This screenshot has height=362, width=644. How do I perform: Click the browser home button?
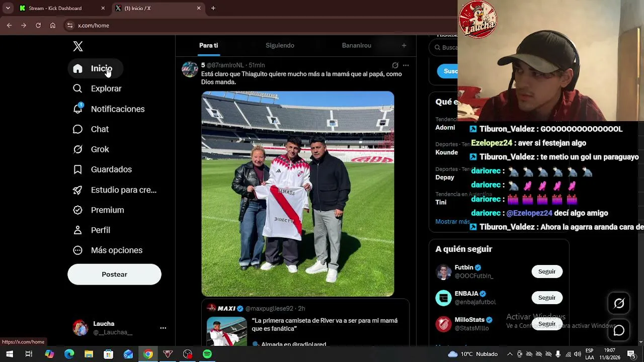tap(53, 26)
